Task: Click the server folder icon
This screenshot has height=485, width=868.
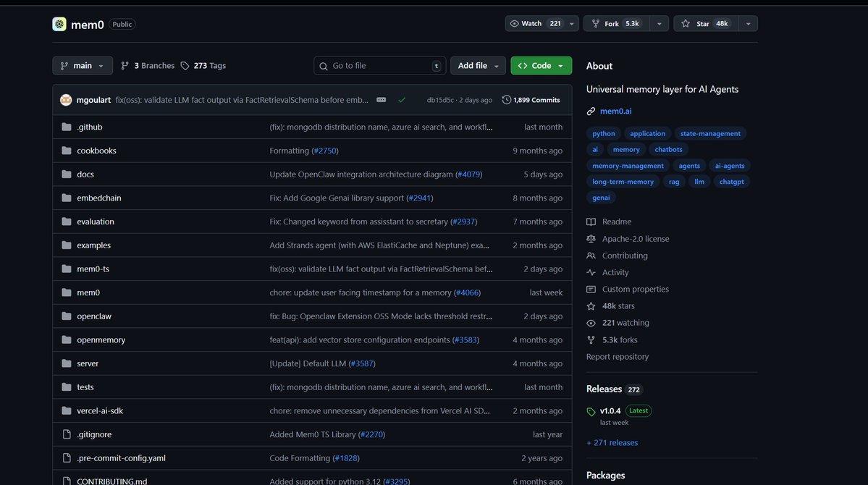Action: pyautogui.click(x=67, y=363)
